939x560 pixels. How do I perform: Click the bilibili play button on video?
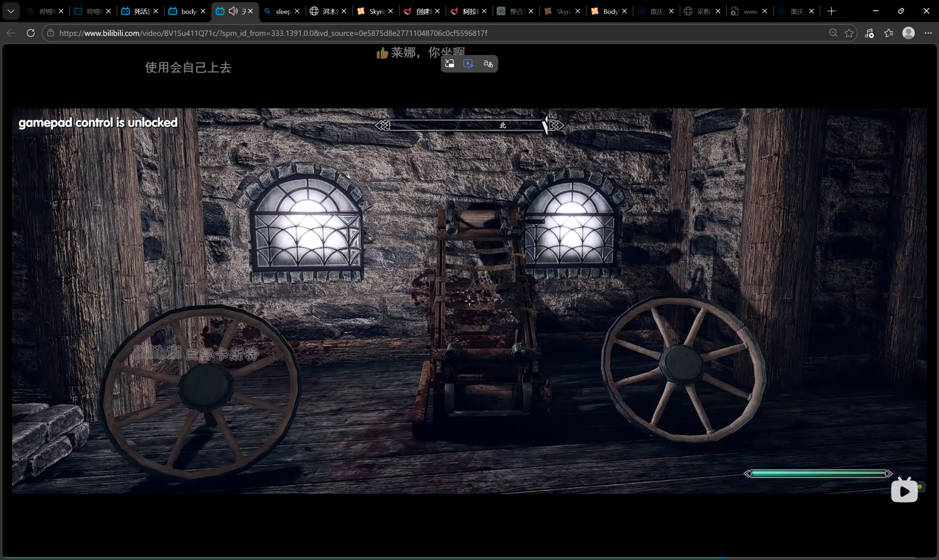tap(904, 491)
